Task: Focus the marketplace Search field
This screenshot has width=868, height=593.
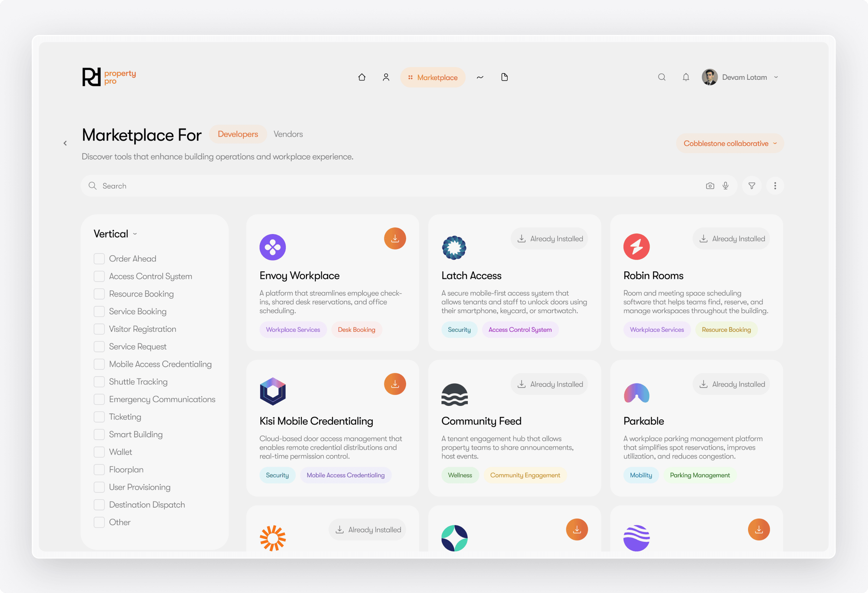Action: click(x=409, y=186)
